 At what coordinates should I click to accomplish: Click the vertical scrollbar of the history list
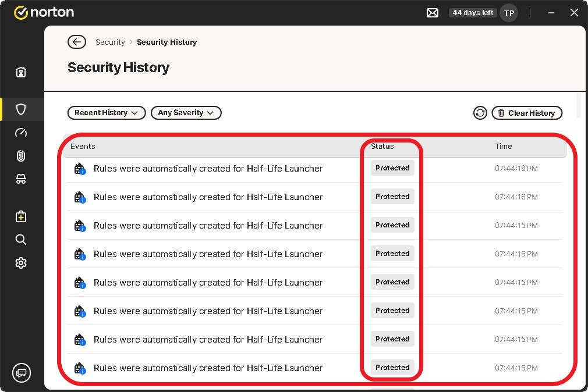click(x=579, y=106)
